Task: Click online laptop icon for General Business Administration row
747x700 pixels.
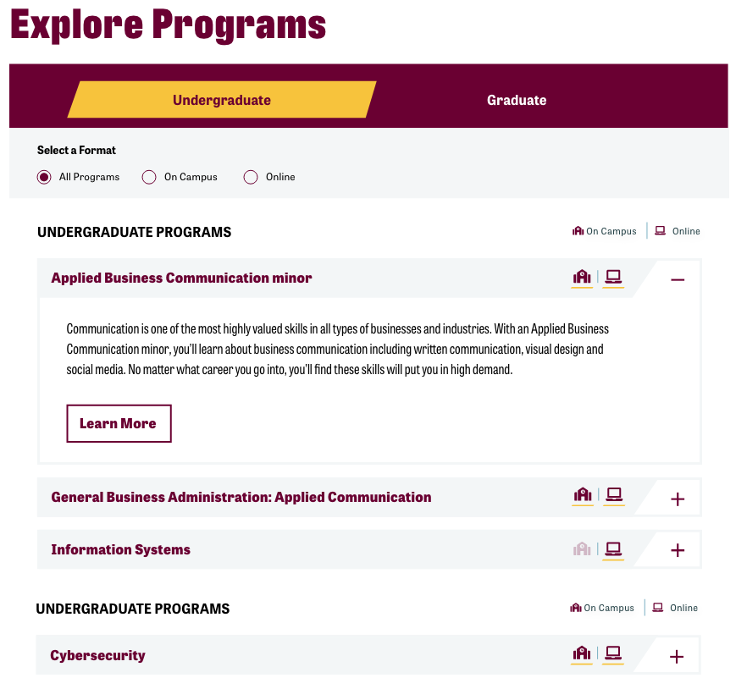Action: click(614, 495)
